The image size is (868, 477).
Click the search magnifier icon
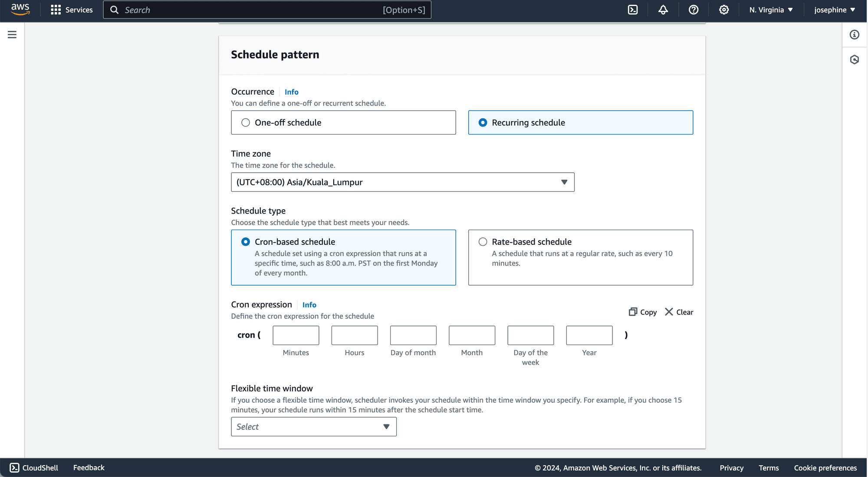(114, 10)
